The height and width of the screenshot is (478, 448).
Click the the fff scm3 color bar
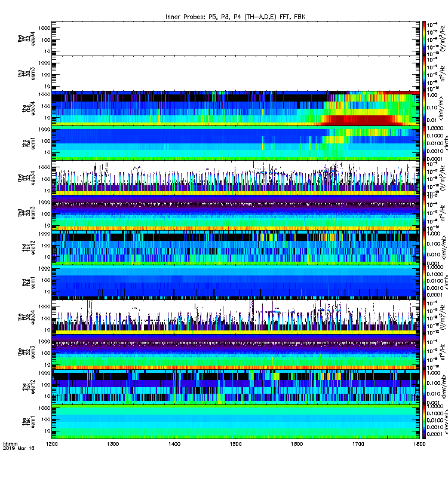(x=424, y=352)
